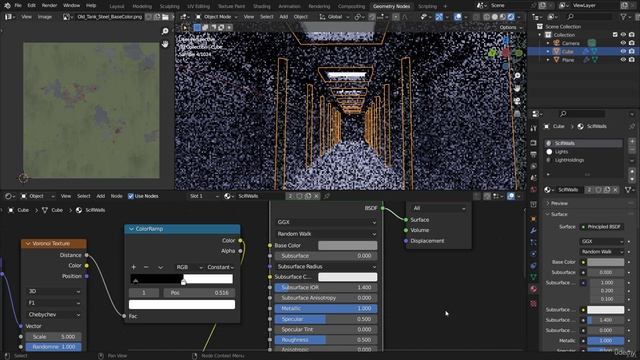
Task: Open image folder icon in image editor header
Action: [x=165, y=17]
